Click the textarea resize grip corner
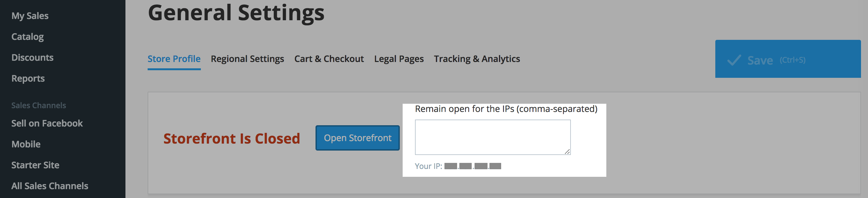This screenshot has height=198, width=868. point(567,152)
